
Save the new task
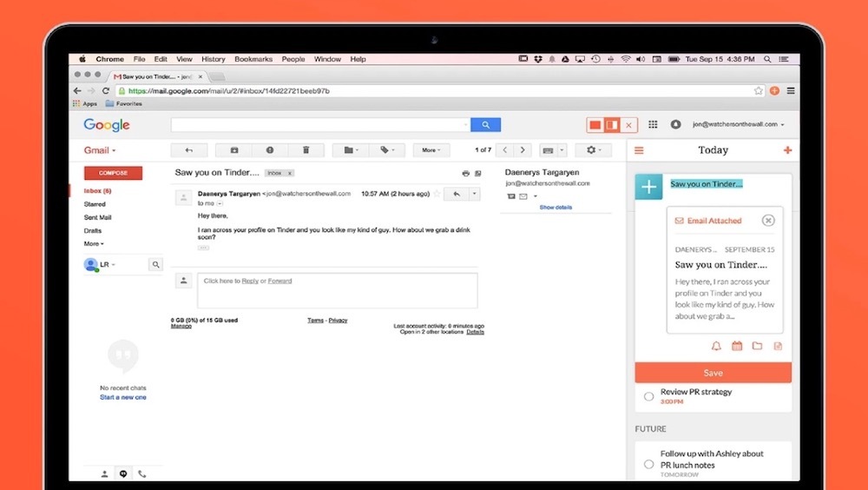tap(713, 373)
